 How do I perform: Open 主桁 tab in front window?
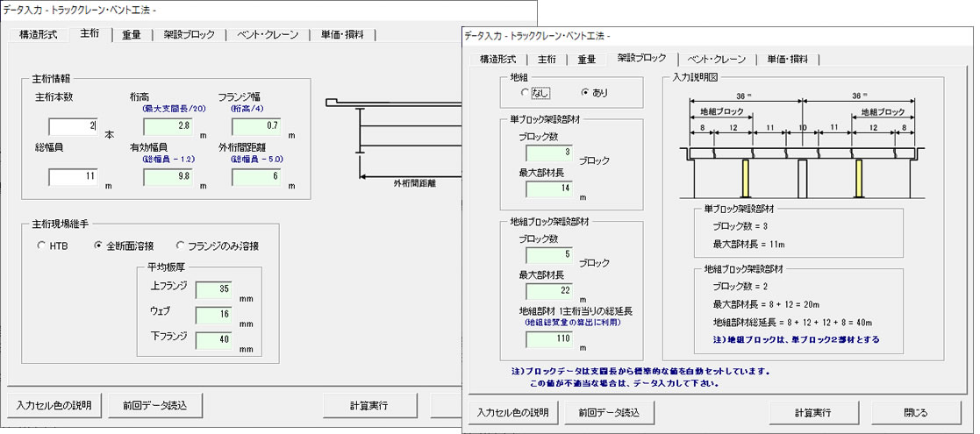[547, 60]
